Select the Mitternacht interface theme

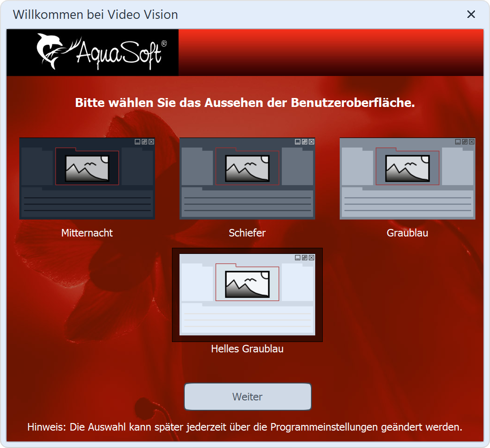(x=87, y=178)
